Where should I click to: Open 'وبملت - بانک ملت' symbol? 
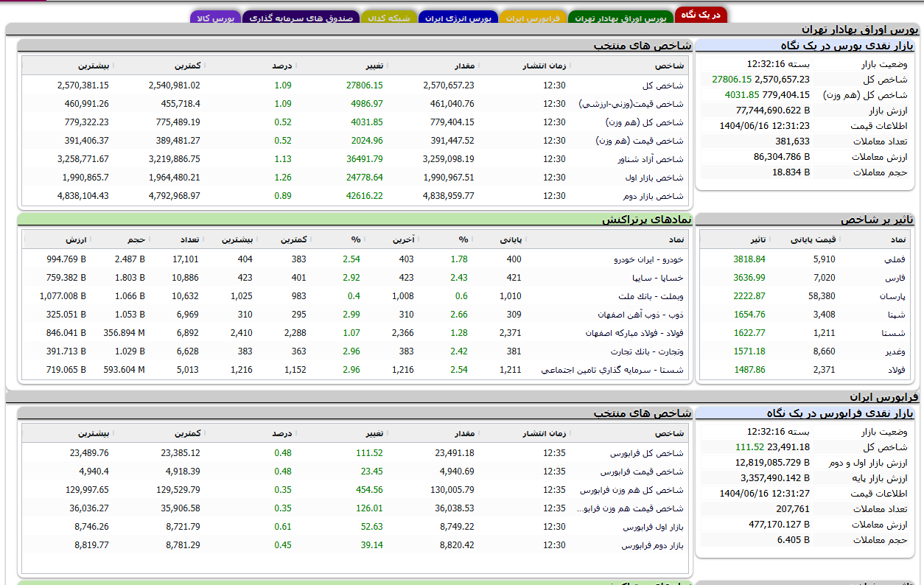tap(651, 296)
